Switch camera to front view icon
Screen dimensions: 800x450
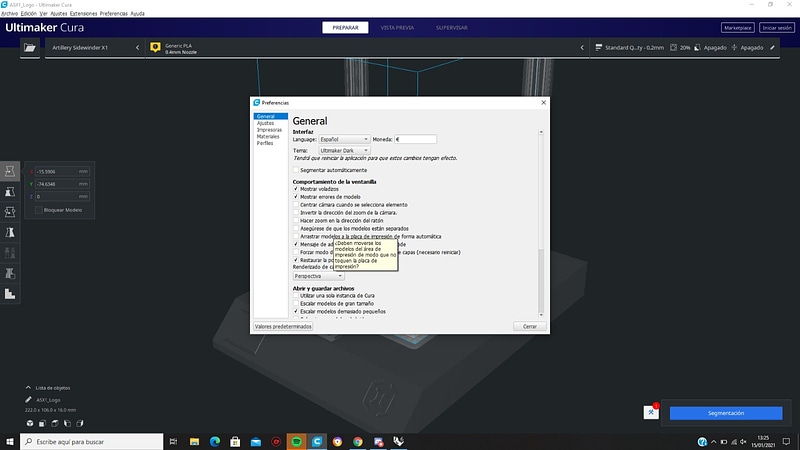(x=42, y=423)
